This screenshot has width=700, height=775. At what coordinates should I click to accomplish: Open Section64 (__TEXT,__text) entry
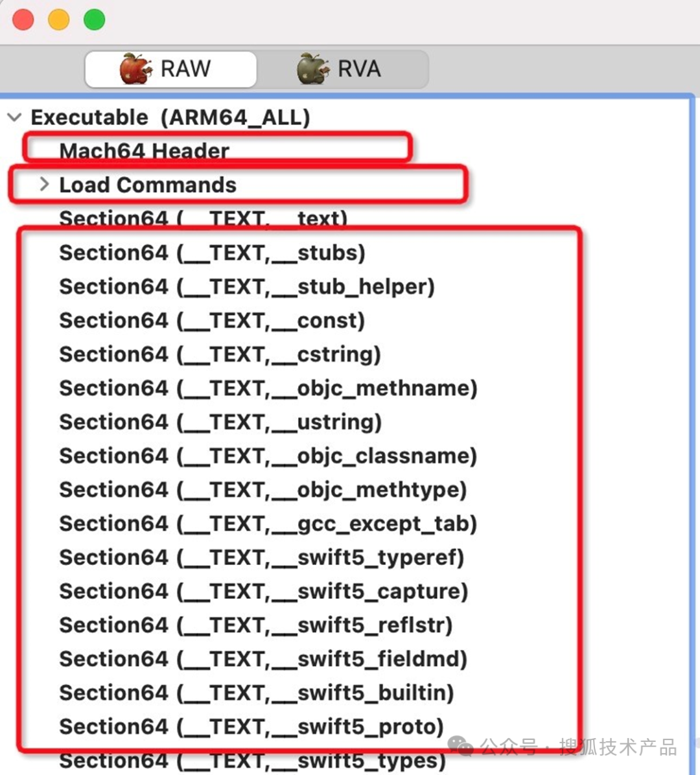tap(203, 219)
